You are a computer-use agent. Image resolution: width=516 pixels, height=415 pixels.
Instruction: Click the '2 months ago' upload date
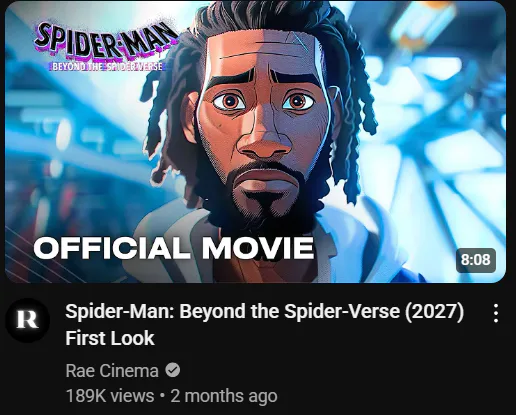pyautogui.click(x=224, y=396)
